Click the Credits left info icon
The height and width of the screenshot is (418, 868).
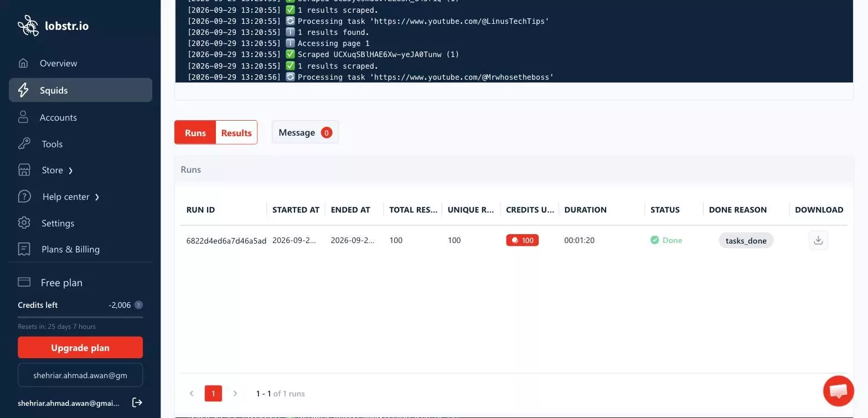click(139, 305)
